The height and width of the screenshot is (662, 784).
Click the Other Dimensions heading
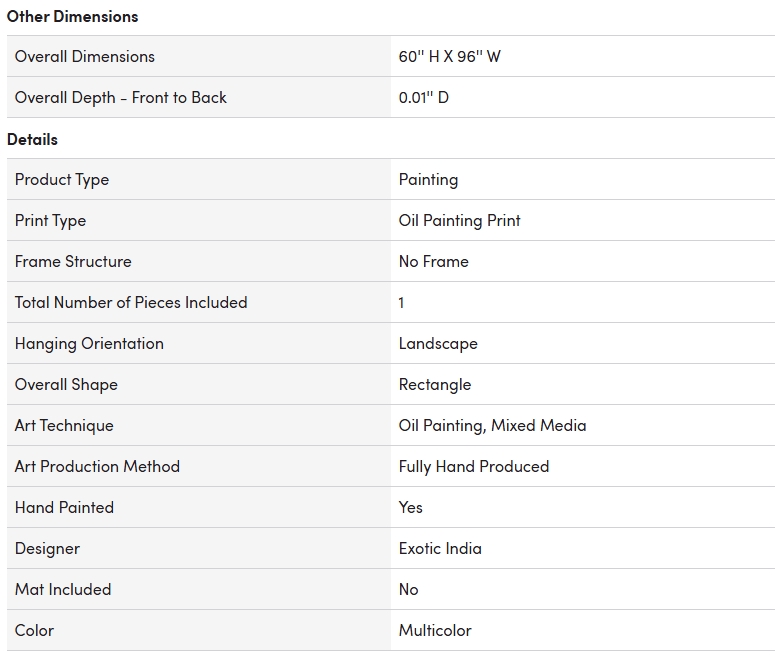(x=72, y=16)
